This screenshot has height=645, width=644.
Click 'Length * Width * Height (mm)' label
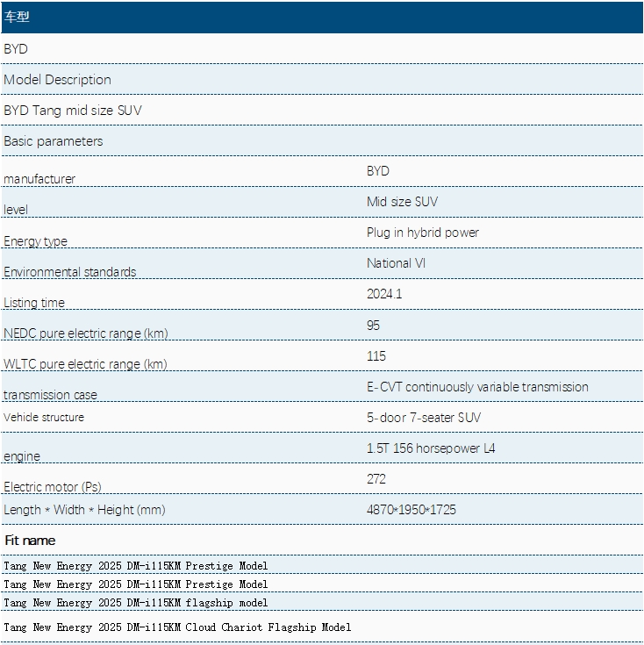[x=84, y=510]
